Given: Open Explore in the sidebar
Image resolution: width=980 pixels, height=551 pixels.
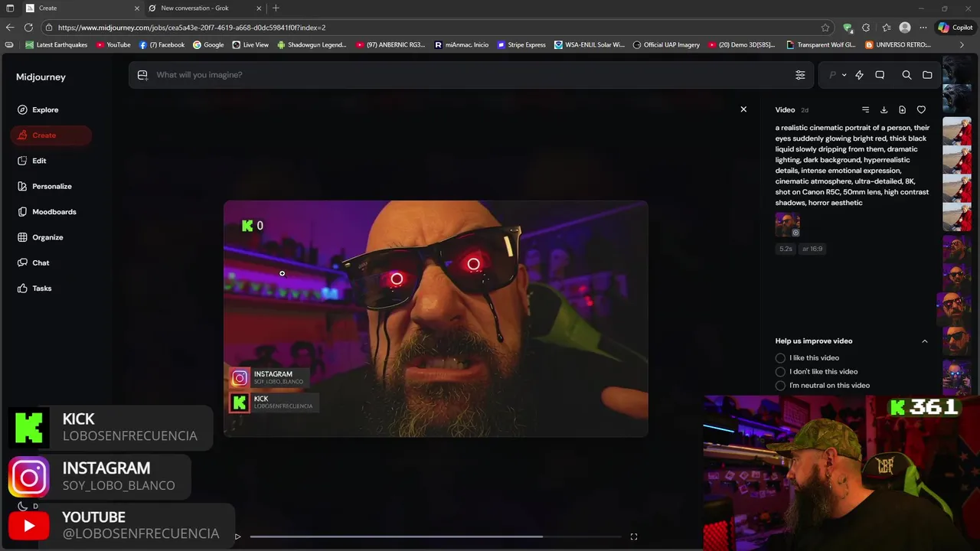Looking at the screenshot, I should (x=45, y=110).
